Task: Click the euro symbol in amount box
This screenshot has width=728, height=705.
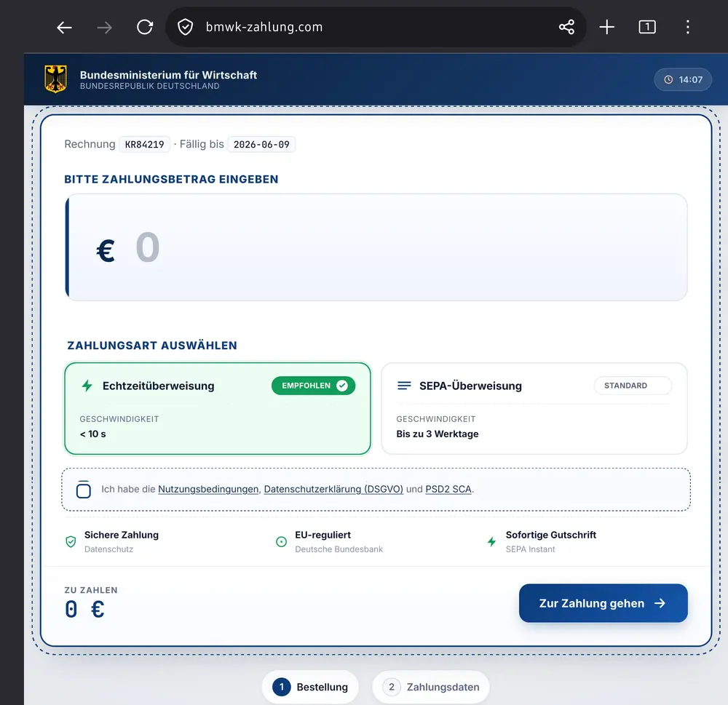Action: [106, 250]
